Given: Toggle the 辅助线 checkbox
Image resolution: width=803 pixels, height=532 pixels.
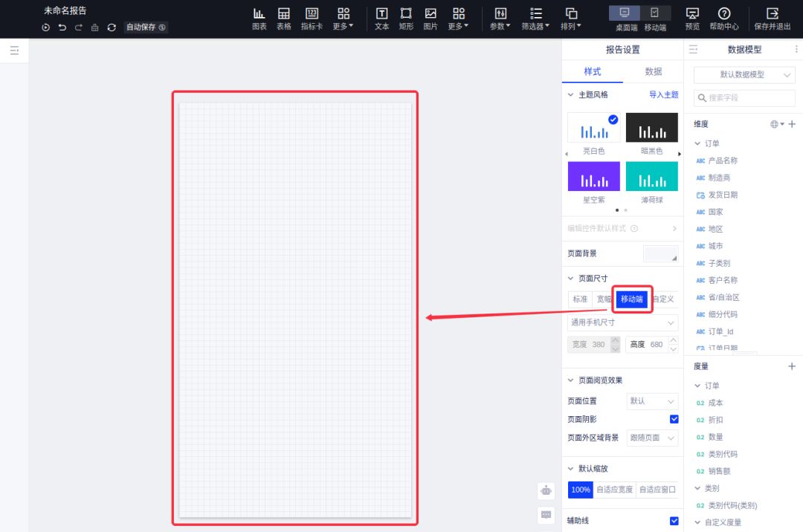Looking at the screenshot, I should pyautogui.click(x=674, y=521).
